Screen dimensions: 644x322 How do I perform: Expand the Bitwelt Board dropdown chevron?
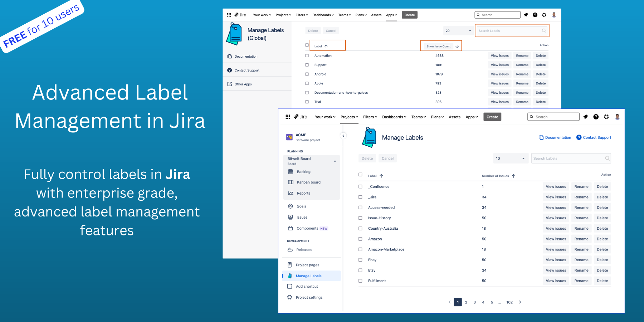335,161
